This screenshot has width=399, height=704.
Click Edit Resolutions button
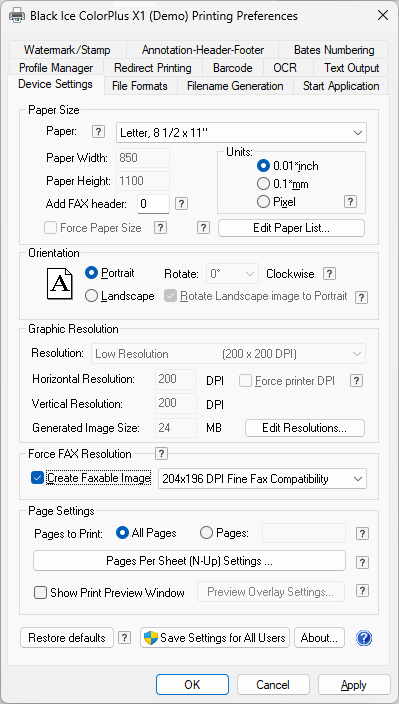305,428
